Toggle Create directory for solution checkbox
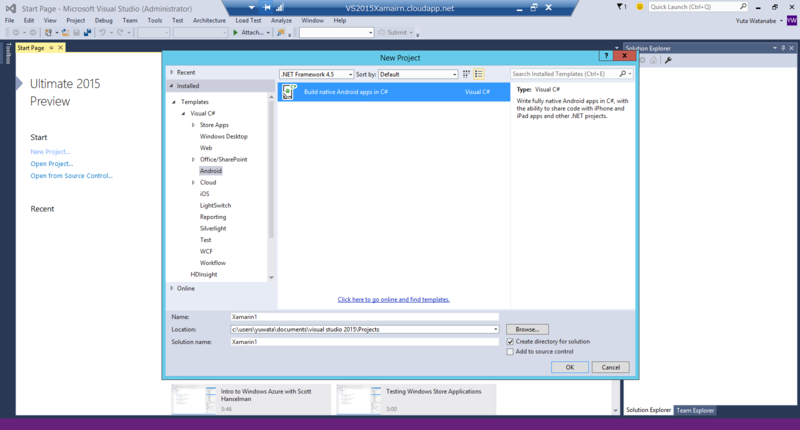The height and width of the screenshot is (430, 800). coord(510,342)
